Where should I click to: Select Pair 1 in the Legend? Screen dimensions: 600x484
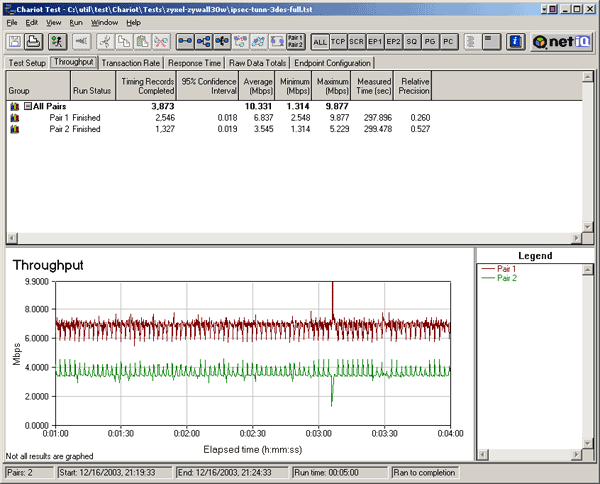click(506, 268)
